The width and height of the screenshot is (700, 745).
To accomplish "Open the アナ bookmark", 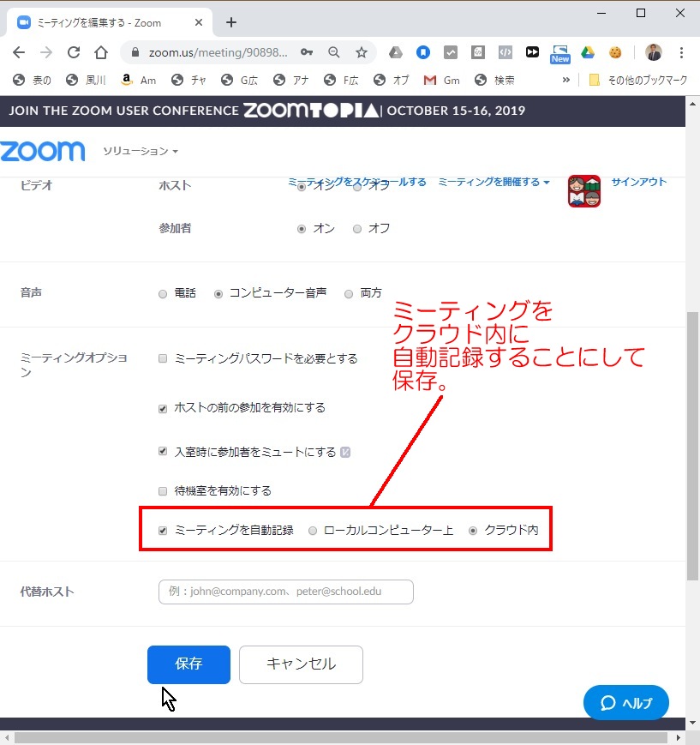I will tap(291, 81).
